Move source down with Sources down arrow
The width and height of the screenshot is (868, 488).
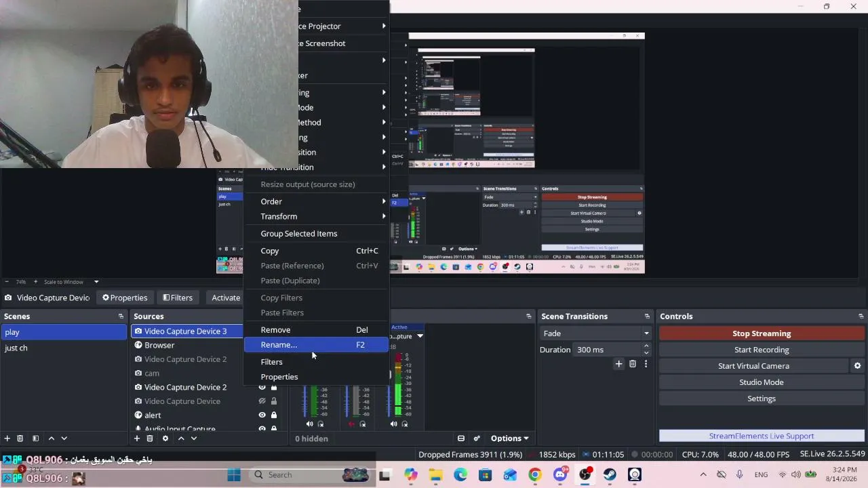tap(194, 439)
